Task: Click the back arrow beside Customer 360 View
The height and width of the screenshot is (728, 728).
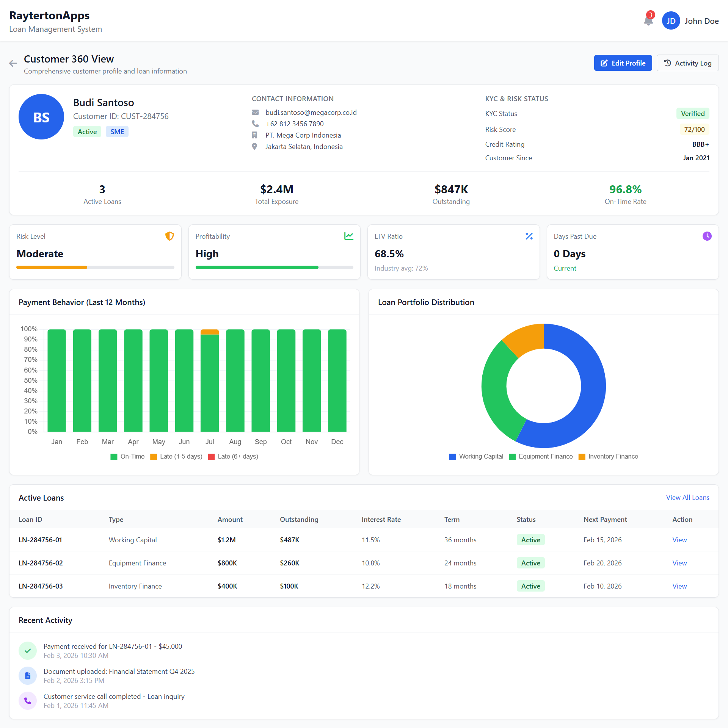Action: point(13,63)
